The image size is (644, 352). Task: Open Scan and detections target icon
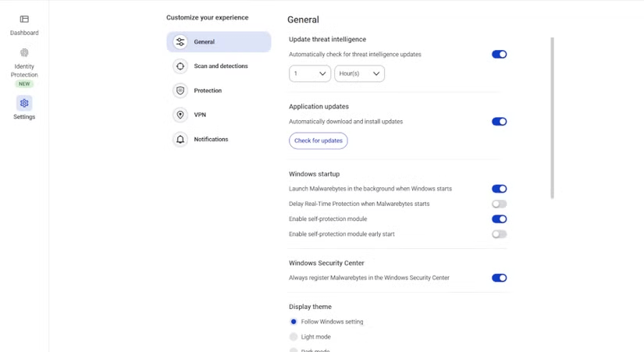coord(180,66)
